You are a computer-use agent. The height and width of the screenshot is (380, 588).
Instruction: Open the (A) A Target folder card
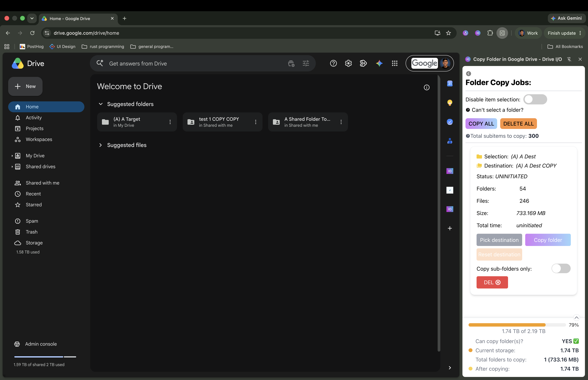pyautogui.click(x=137, y=122)
